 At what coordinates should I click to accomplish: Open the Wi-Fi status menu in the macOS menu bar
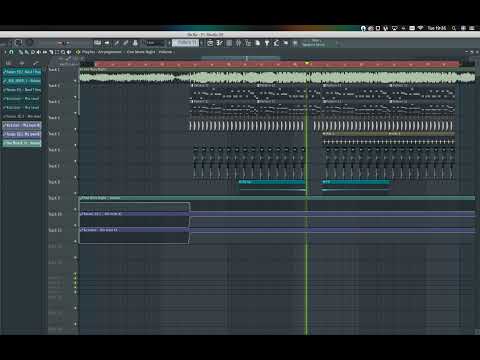point(421,28)
